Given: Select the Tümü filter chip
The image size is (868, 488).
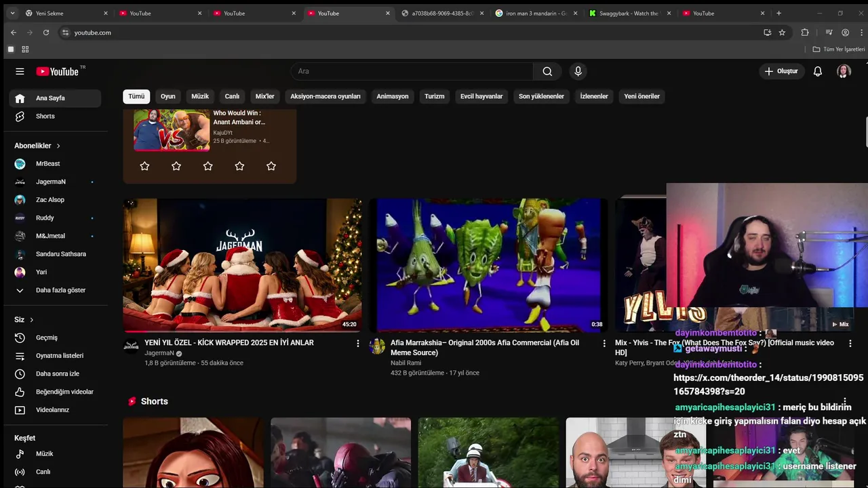Looking at the screenshot, I should point(136,96).
